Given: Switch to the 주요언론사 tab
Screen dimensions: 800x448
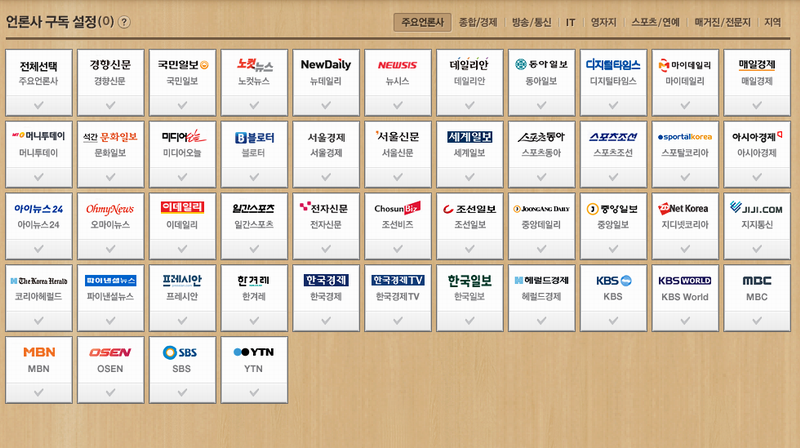Looking at the screenshot, I should coord(422,22).
